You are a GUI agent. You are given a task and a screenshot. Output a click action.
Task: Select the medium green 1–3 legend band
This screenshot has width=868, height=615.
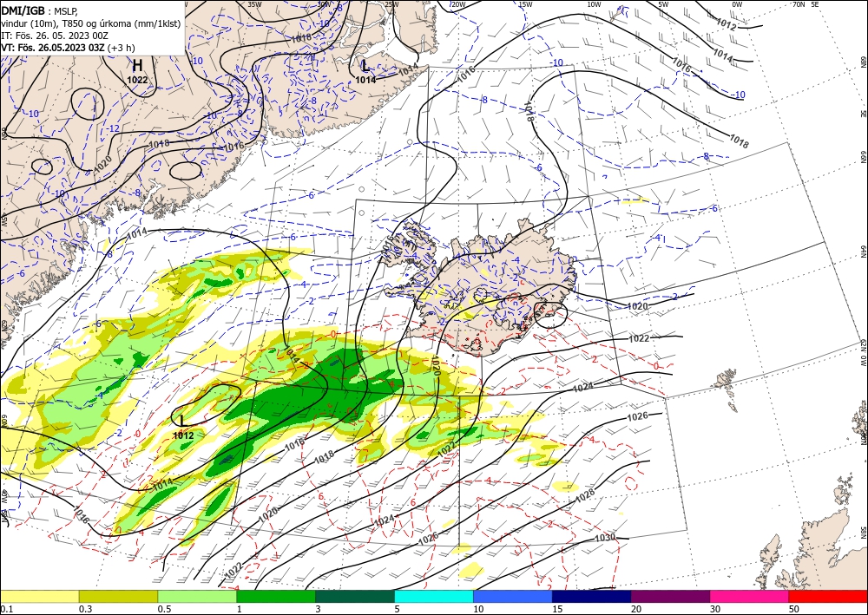276,596
